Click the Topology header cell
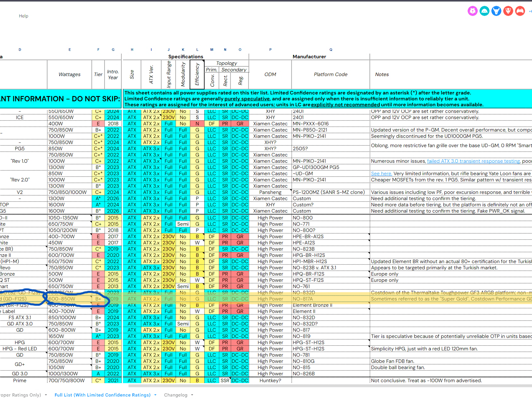 (x=227, y=63)
